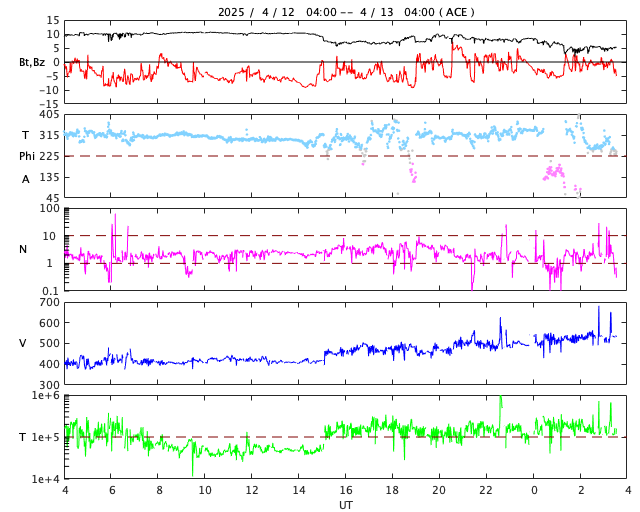Click the 'A 135' label on Phi panel
This screenshot has width=640, height=512.
coord(40,178)
